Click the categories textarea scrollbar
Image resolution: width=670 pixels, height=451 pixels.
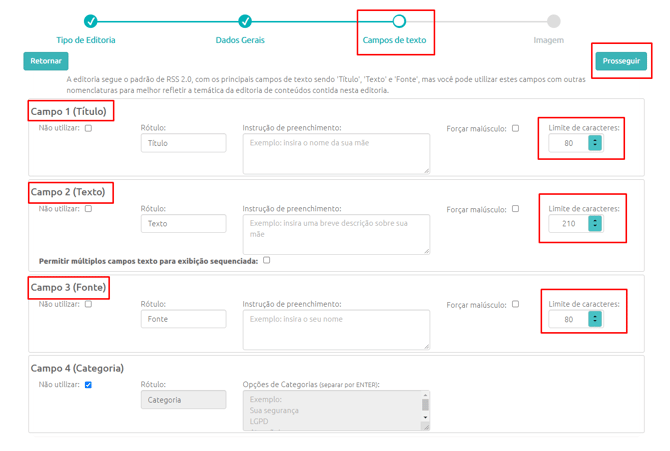click(x=425, y=406)
